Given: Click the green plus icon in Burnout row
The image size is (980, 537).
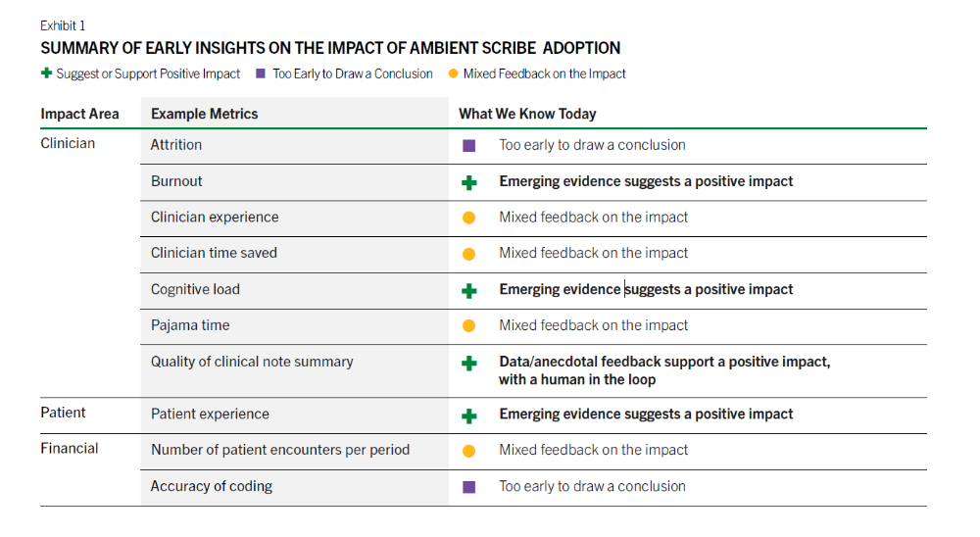Looking at the screenshot, I should [x=469, y=182].
